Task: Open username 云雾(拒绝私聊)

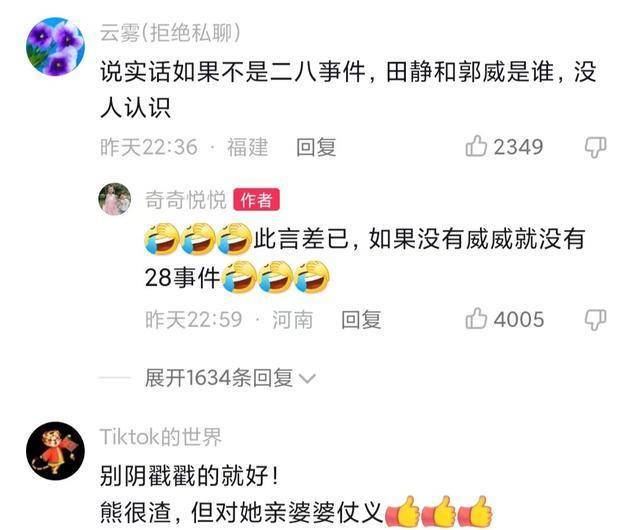Action: (x=170, y=33)
